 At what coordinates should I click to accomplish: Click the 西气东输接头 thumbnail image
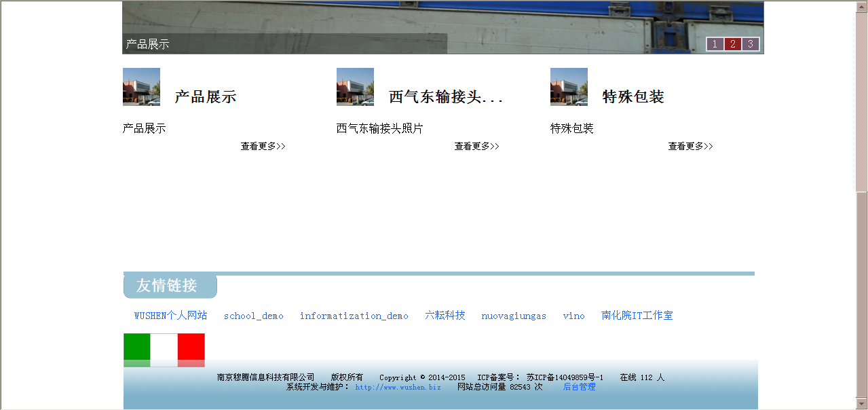click(355, 87)
